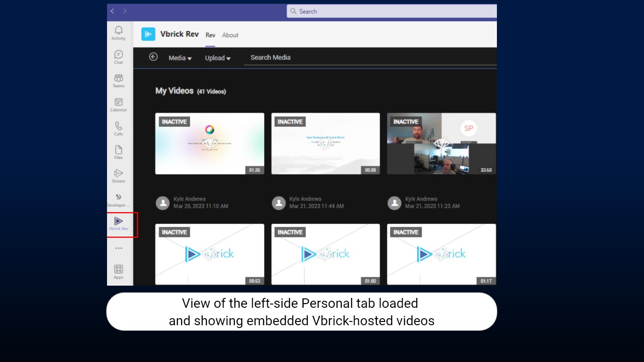Open the 01:35 video thumbnail

(x=210, y=143)
